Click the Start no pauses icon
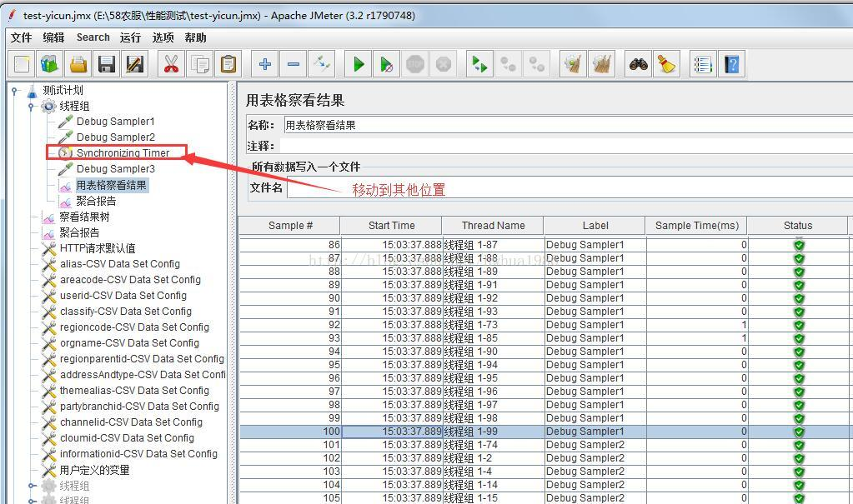Viewport: 853px width, 504px height. click(387, 65)
